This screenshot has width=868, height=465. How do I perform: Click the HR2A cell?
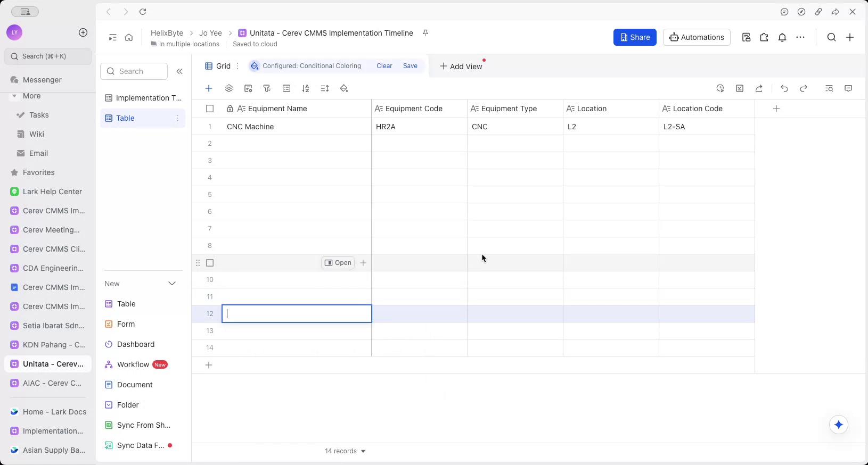pyautogui.click(x=420, y=127)
